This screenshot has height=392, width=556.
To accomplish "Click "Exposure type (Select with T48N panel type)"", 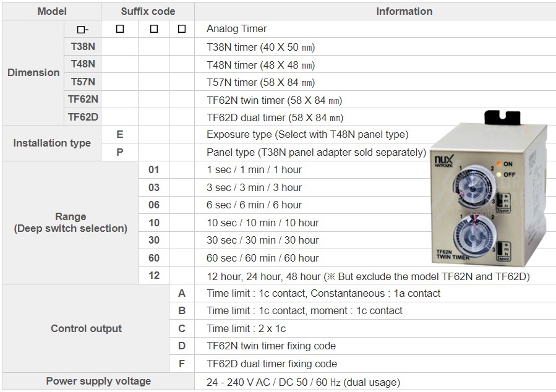I will tap(307, 135).
